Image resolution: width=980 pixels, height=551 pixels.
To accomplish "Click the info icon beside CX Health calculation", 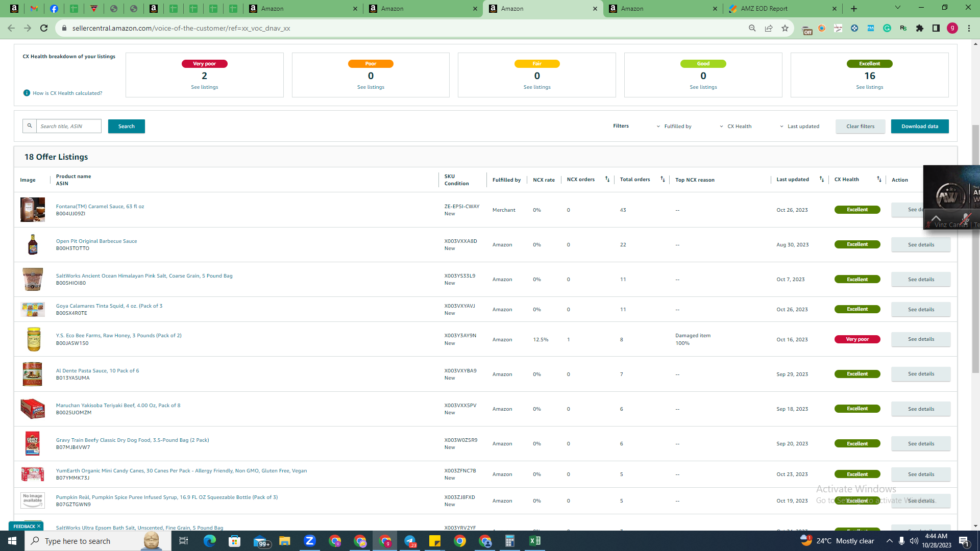I will 27,93.
